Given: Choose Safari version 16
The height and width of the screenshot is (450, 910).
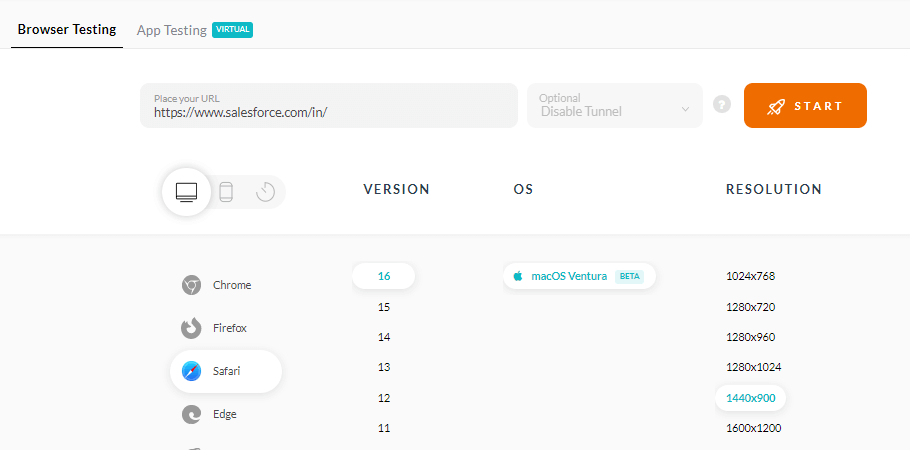Looking at the screenshot, I should coord(384,276).
